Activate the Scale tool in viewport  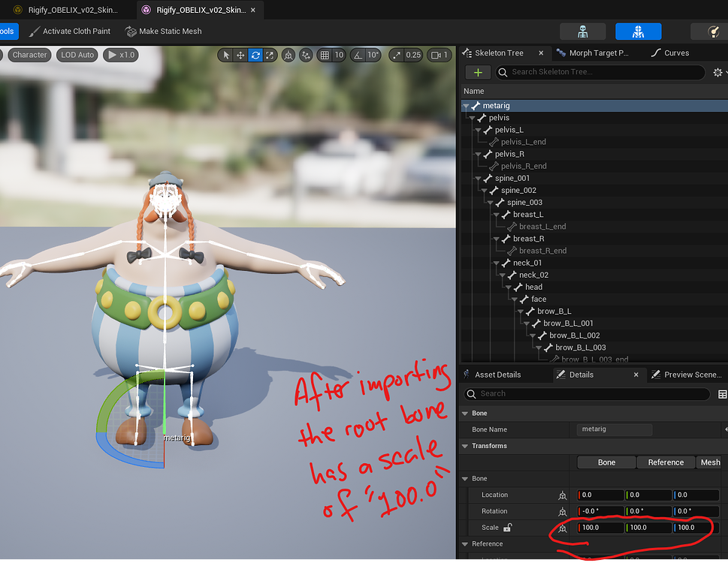[270, 56]
